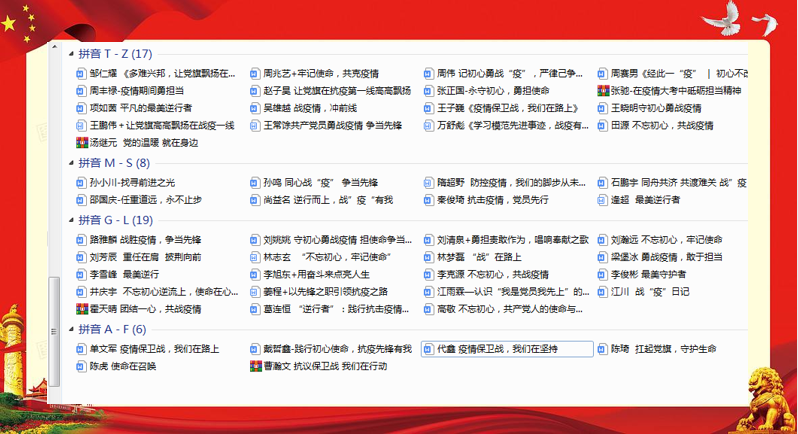Collapse the 拼音 A - F group
Screen dimensions: 798x434
coord(70,329)
